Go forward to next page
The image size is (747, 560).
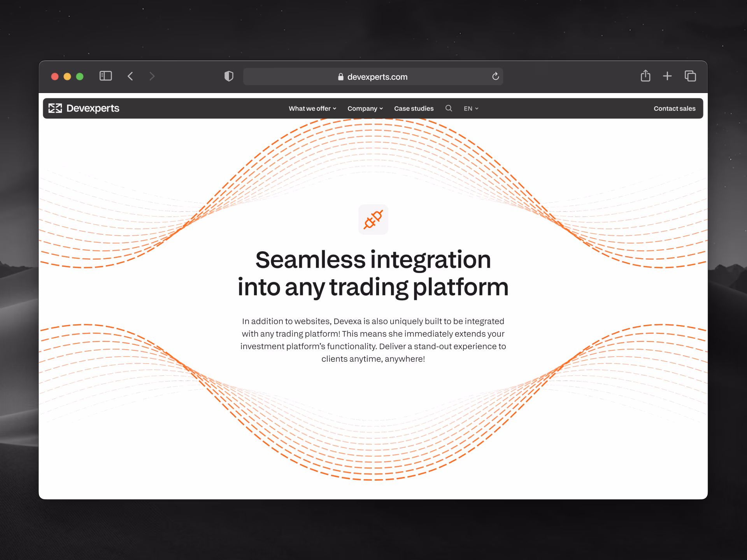coord(152,76)
